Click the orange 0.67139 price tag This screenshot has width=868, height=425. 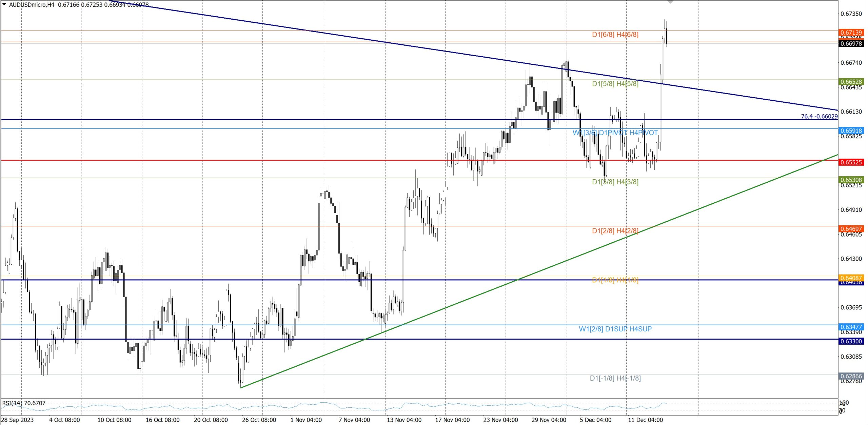(x=851, y=33)
